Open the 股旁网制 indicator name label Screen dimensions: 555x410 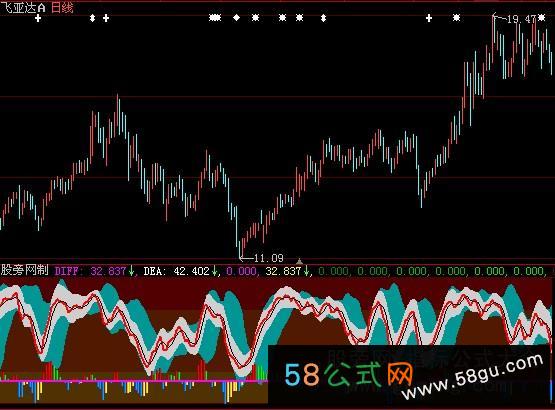pos(24,270)
